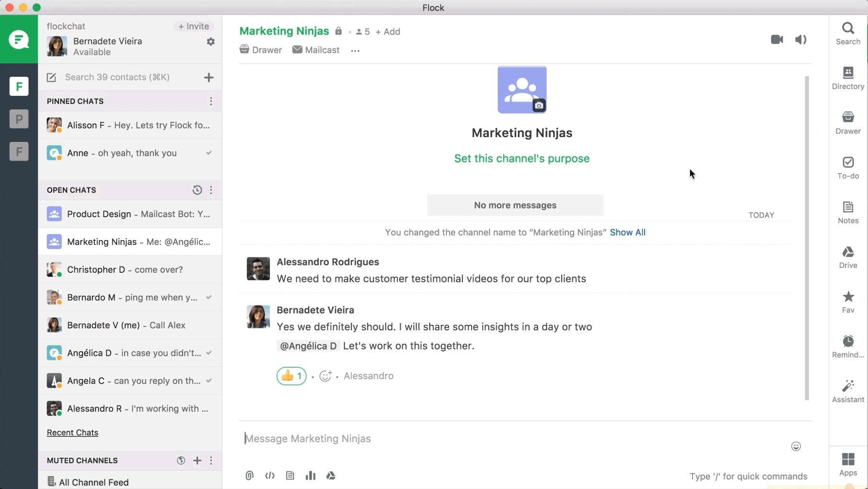This screenshot has height=489, width=868.
Task: Click Show All link
Action: [x=628, y=232]
